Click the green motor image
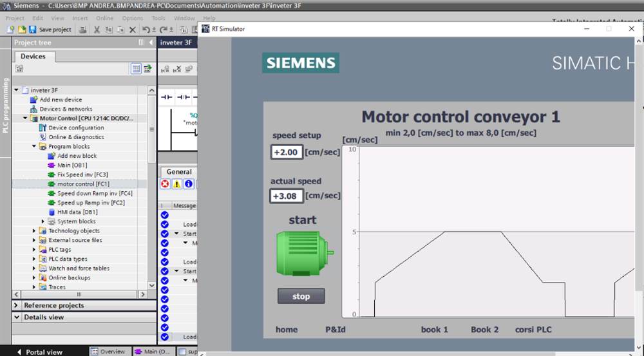The width and height of the screenshot is (644, 356). click(305, 253)
